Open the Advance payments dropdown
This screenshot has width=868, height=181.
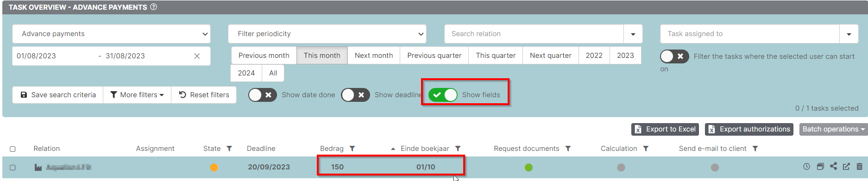coord(111,34)
